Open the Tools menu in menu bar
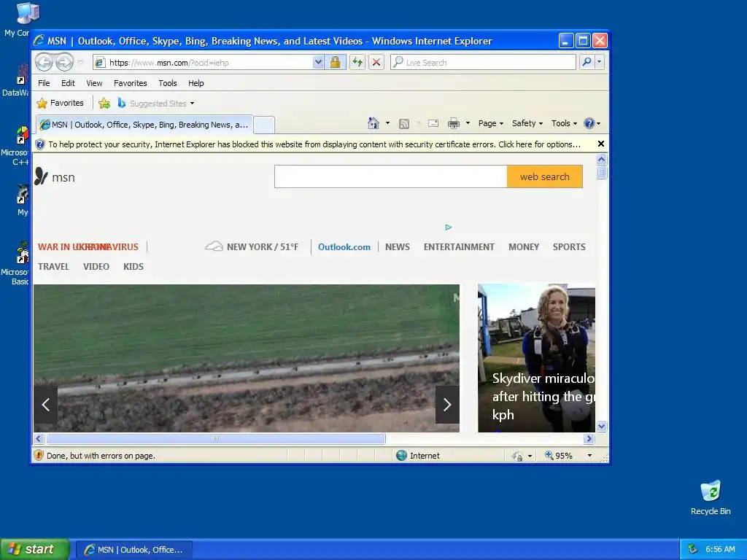747x560 pixels. click(168, 83)
